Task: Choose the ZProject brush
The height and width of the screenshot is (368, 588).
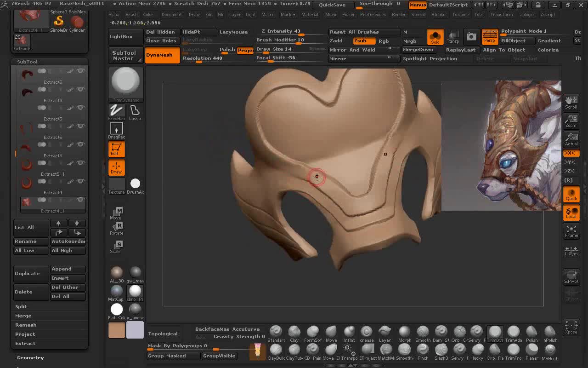Action: point(367,352)
